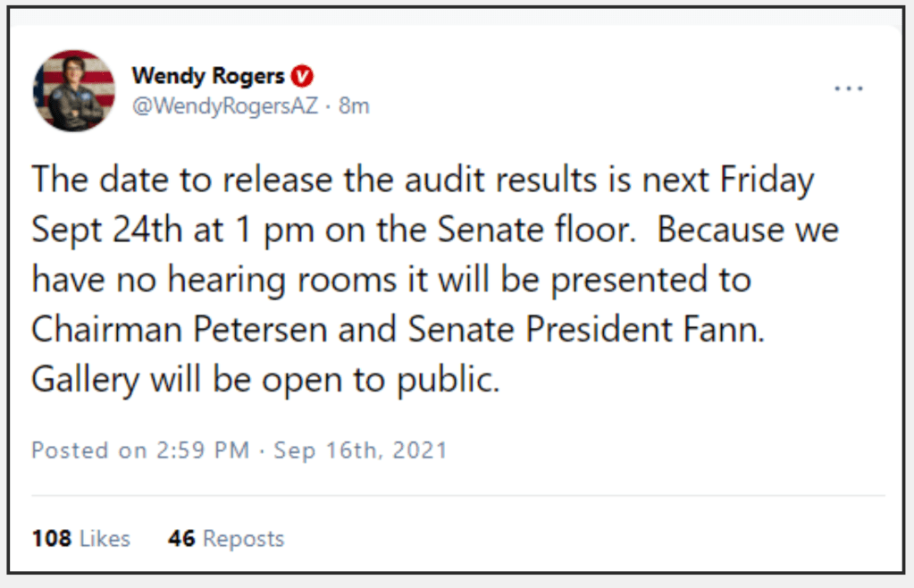914x588 pixels.
Task: Open the three-dot more options menu
Action: click(x=848, y=88)
